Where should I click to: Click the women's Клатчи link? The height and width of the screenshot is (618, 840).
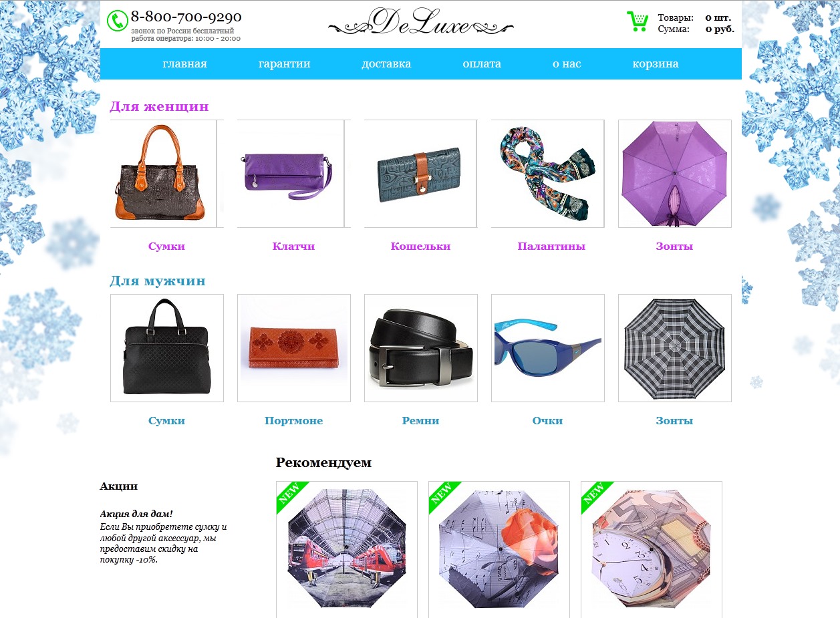click(293, 247)
